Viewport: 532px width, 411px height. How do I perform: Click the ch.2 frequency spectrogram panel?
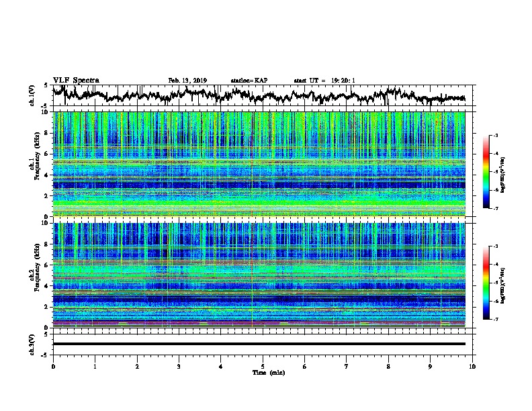(259, 275)
